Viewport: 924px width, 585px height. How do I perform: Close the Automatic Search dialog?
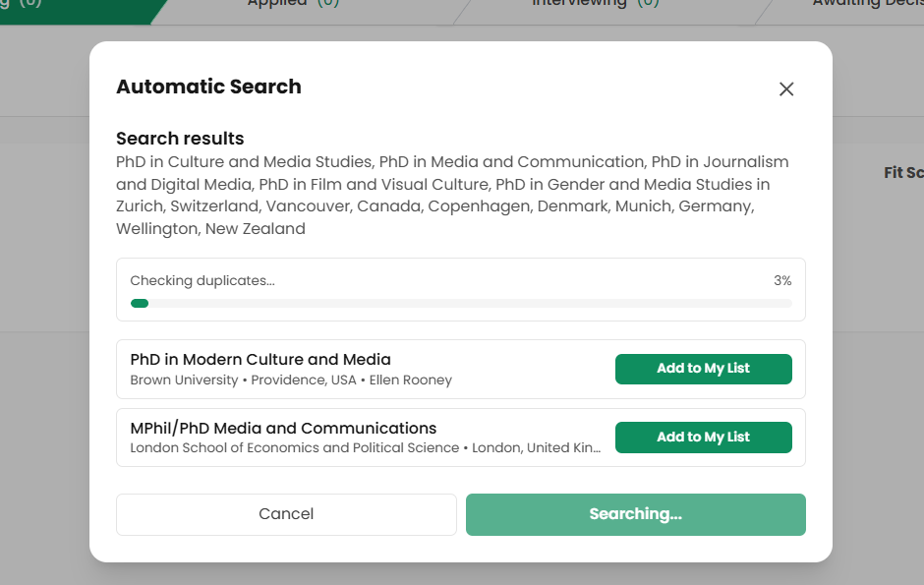[785, 88]
